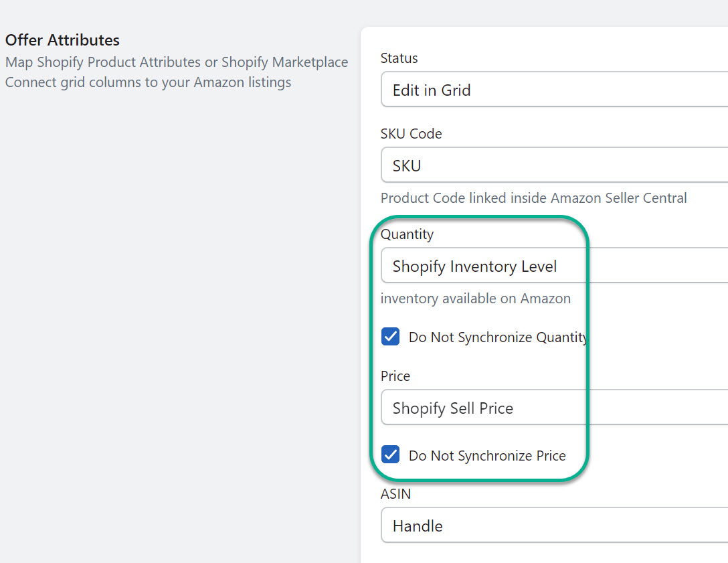728x563 pixels.
Task: Click the inventory available on Amazon hint
Action: (476, 299)
